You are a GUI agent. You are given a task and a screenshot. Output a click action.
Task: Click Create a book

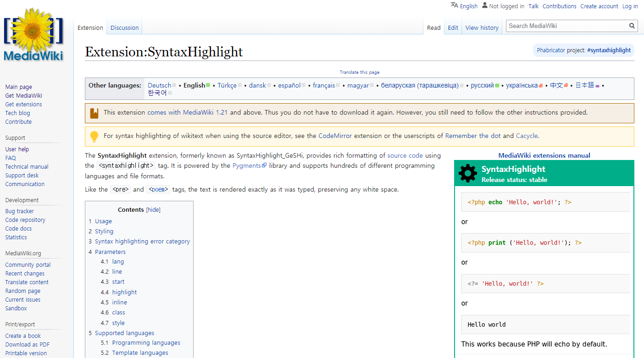(x=23, y=336)
